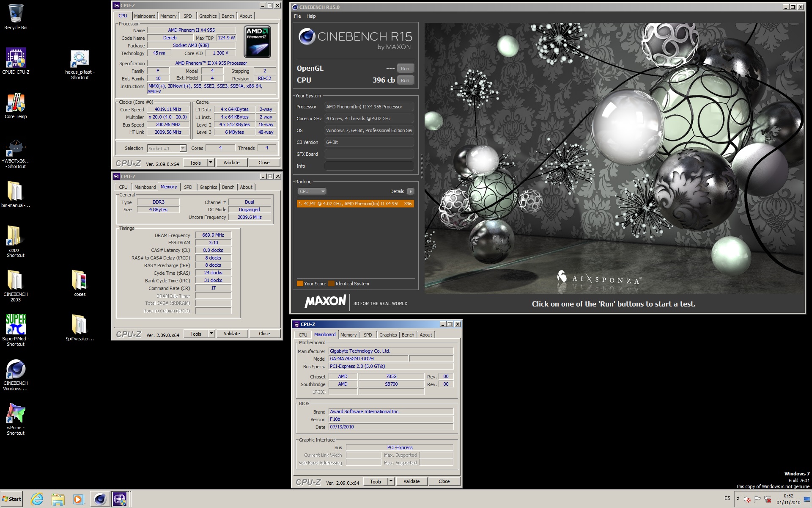Image resolution: width=812 pixels, height=508 pixels.
Task: Select CPU tab in Memory CPU-Z window
Action: pos(123,187)
